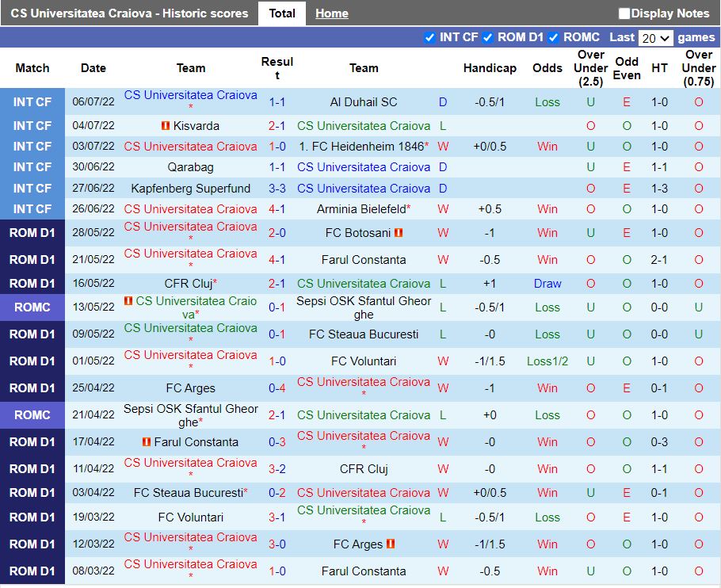Open the 1. FC Heidenheim 1846 link
721x588 pixels.
[364, 146]
